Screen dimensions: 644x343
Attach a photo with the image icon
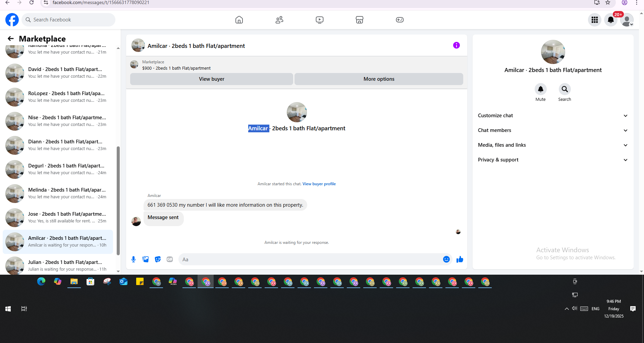click(146, 259)
